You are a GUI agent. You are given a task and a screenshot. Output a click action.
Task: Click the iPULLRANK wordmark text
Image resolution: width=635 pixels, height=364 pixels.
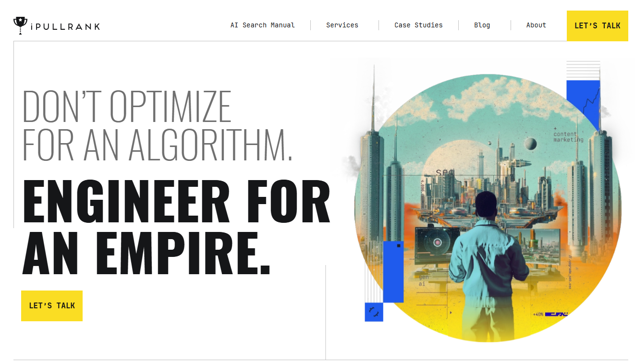click(65, 26)
